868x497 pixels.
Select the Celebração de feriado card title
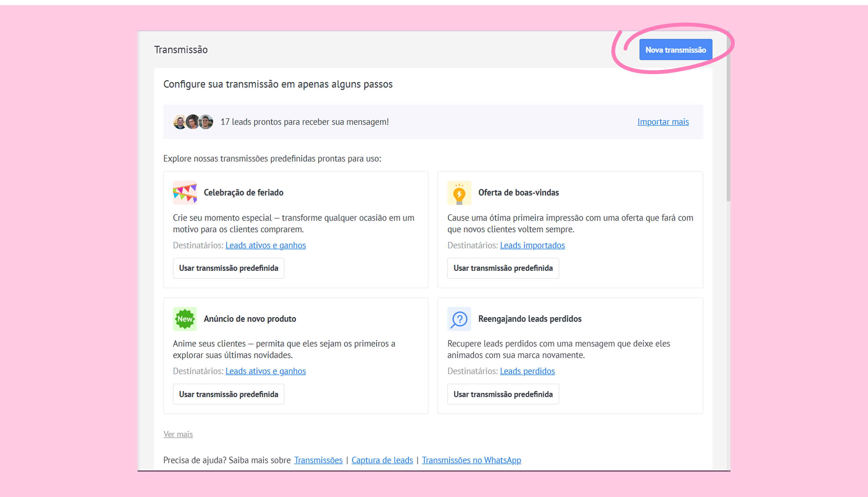pos(243,193)
